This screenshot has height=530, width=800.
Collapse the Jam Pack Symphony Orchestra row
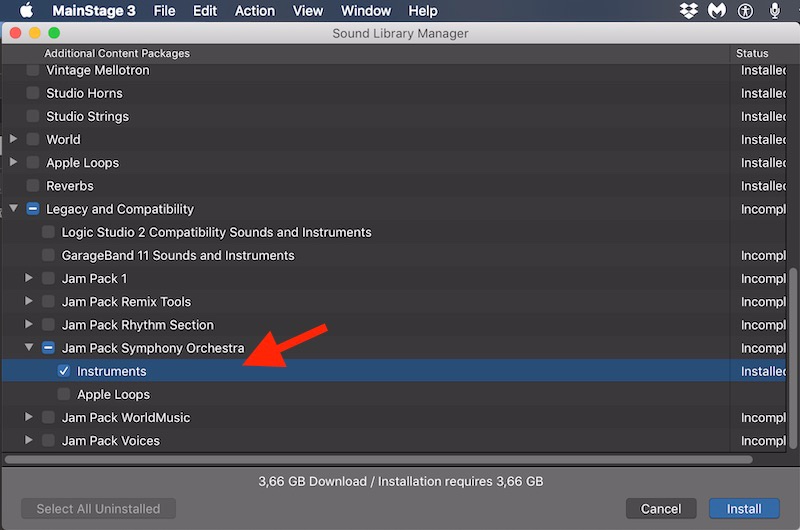tap(29, 347)
